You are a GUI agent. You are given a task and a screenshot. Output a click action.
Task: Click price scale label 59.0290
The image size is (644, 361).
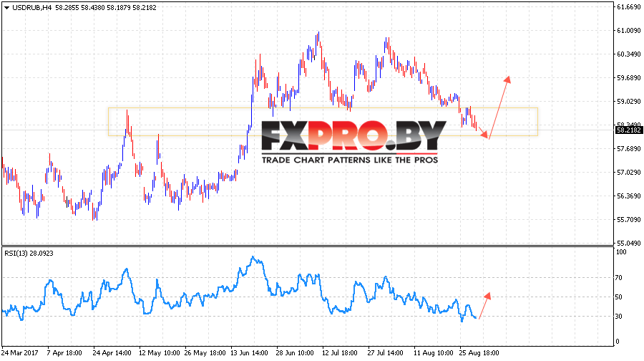click(629, 102)
